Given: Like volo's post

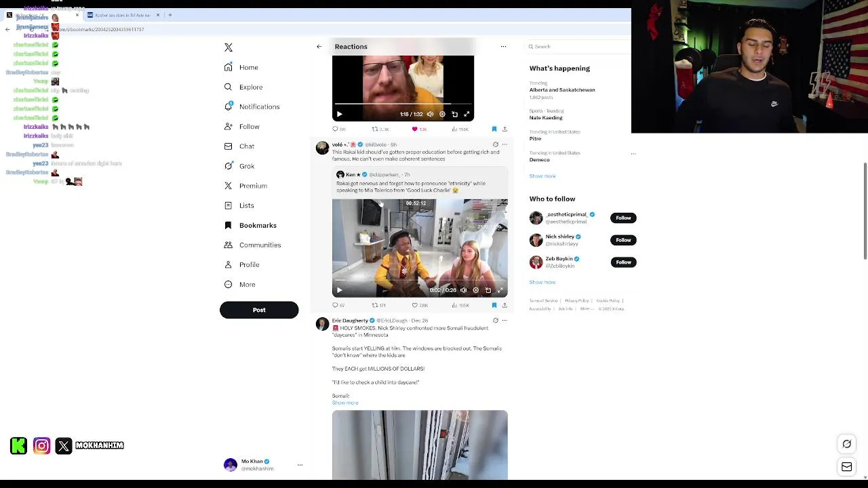Looking at the screenshot, I should [x=420, y=305].
